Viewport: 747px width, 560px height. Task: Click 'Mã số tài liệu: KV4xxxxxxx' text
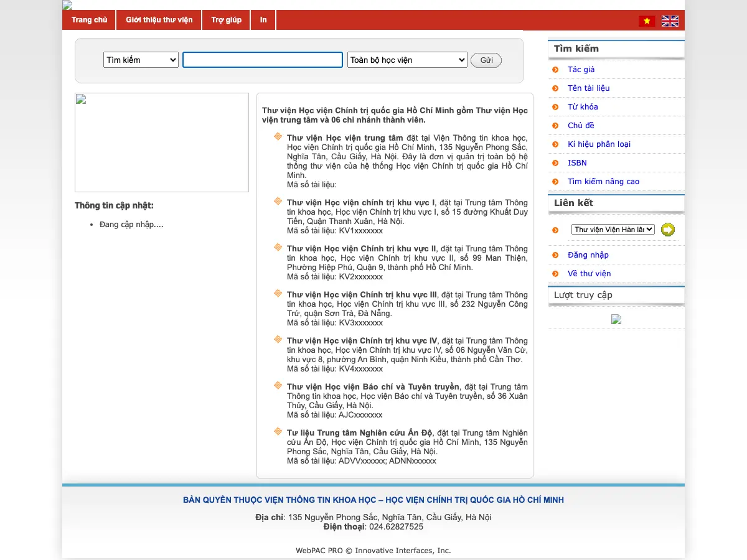[335, 369]
